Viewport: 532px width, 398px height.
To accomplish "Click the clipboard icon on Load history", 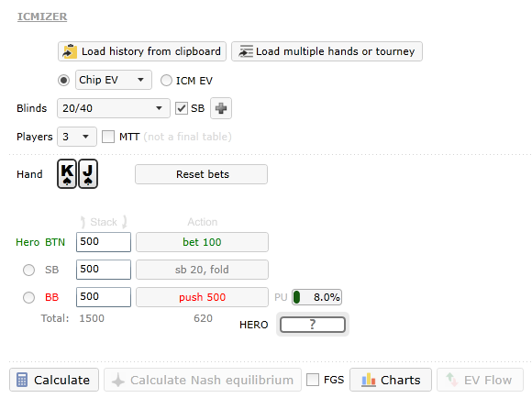I will [70, 51].
